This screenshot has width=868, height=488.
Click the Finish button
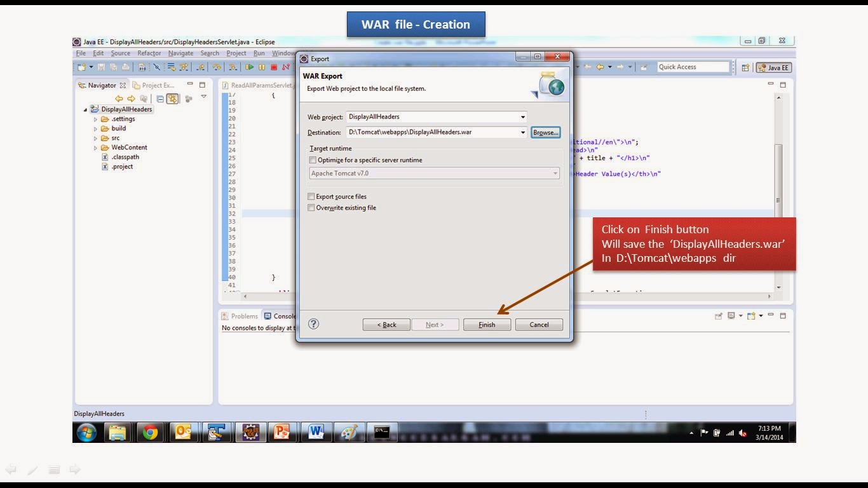pyautogui.click(x=486, y=324)
